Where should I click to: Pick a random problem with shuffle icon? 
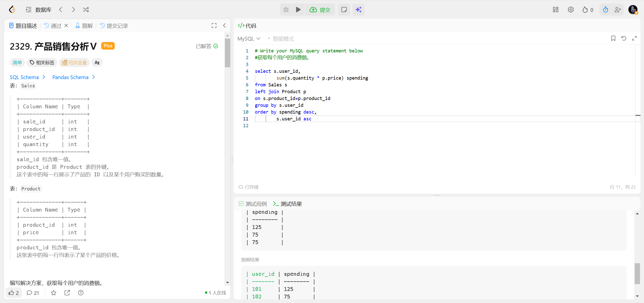(86, 10)
